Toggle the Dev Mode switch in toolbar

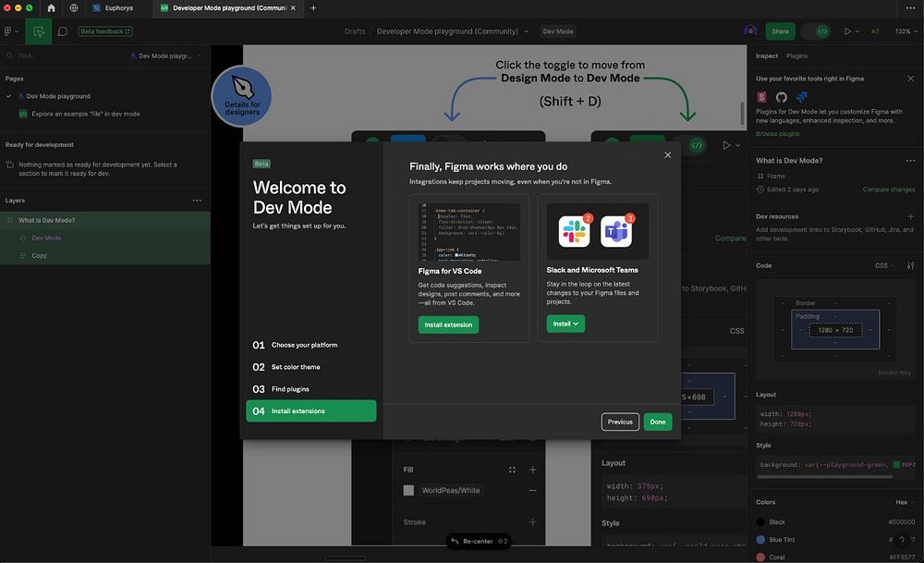[x=816, y=31]
